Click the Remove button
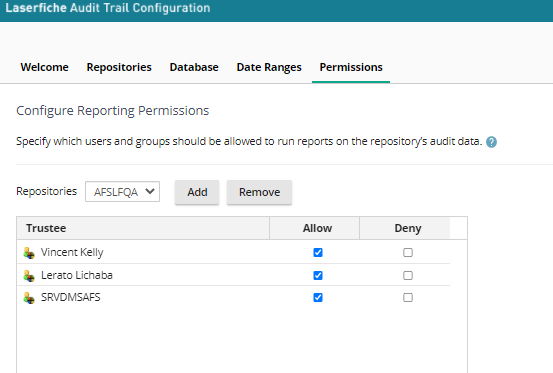 [260, 192]
